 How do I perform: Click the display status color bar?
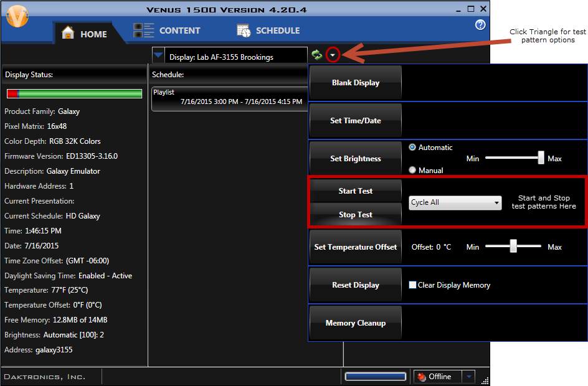(74, 93)
